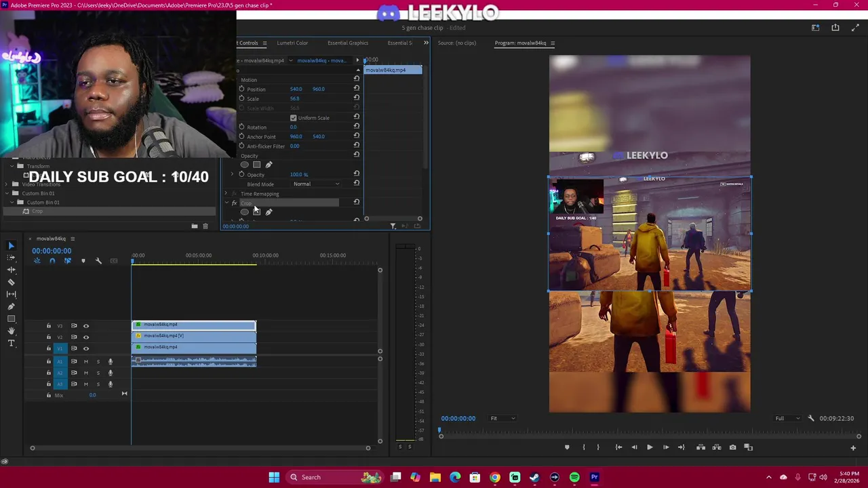Screen dimensions: 868x488
Task: Toggle insert sequences as nests icon
Action: [37, 261]
